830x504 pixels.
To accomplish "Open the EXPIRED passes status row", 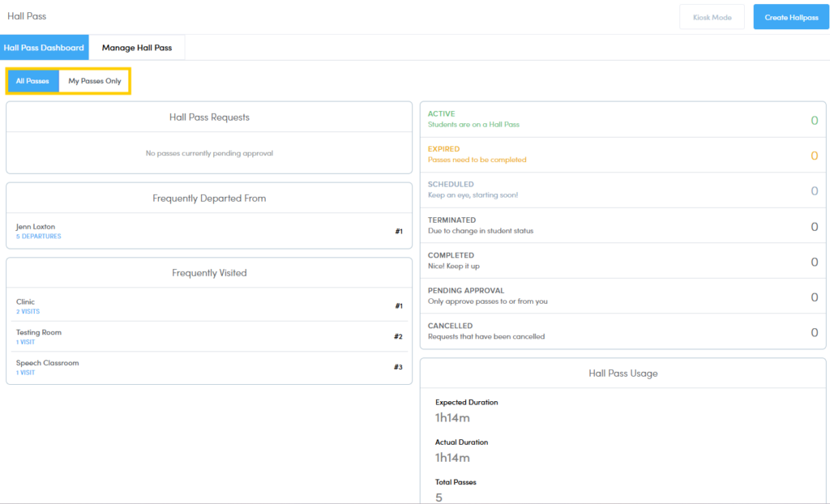I will coord(622,155).
